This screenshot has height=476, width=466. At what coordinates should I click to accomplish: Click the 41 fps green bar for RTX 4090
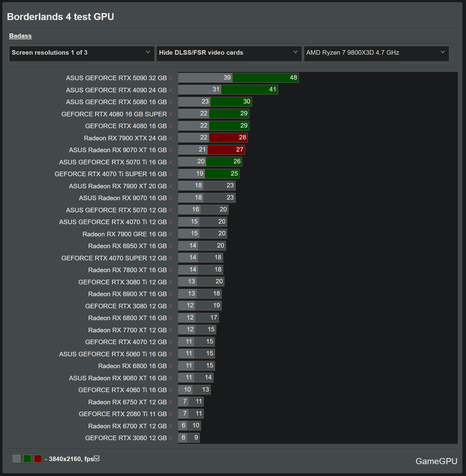coord(250,90)
